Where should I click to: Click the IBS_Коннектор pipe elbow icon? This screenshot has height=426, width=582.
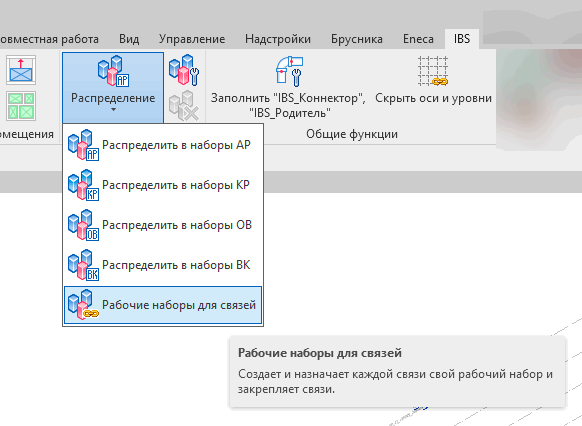pyautogui.click(x=289, y=71)
